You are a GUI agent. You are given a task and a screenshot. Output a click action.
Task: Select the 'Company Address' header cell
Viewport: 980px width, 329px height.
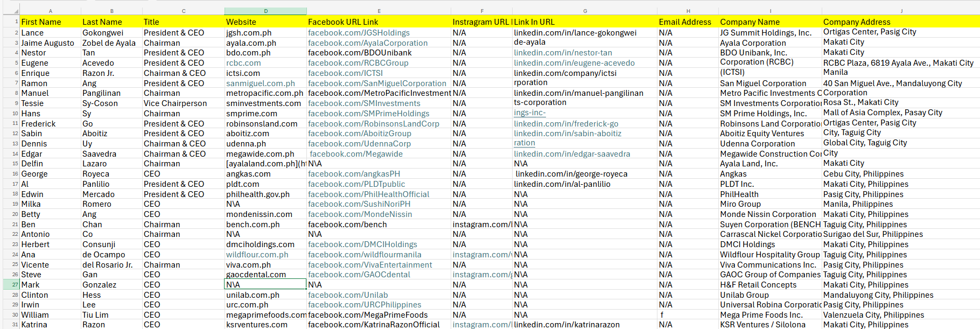[x=901, y=22]
